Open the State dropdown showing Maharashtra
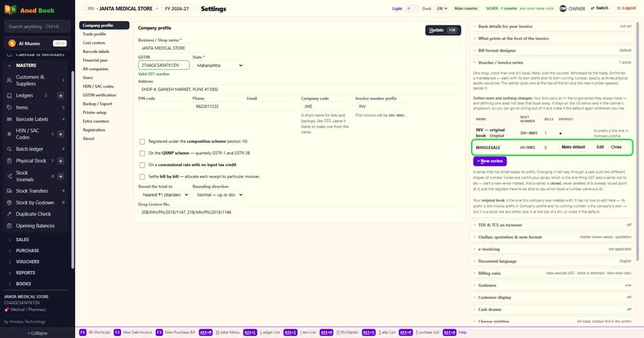644x338 pixels. pyautogui.click(x=218, y=65)
